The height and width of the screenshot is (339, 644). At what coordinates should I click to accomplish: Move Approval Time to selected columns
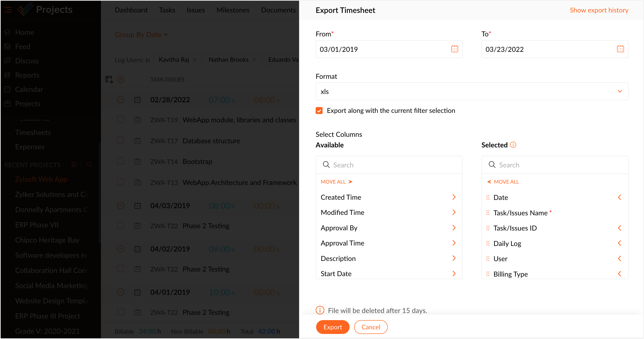click(454, 243)
